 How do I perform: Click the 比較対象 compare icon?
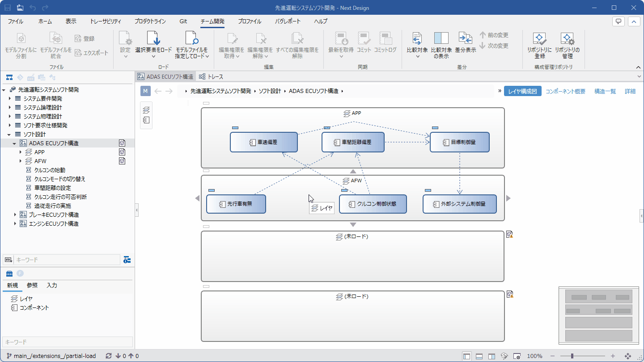click(417, 38)
